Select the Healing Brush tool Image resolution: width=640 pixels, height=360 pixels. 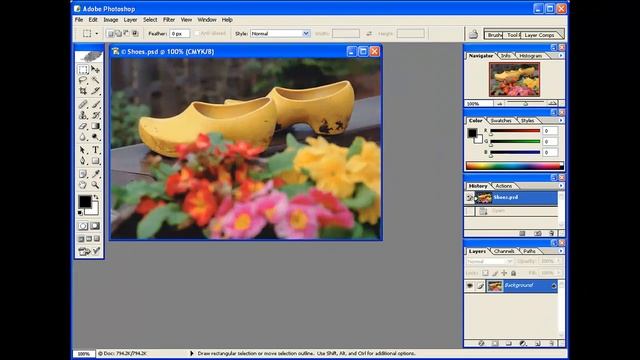[x=83, y=104]
